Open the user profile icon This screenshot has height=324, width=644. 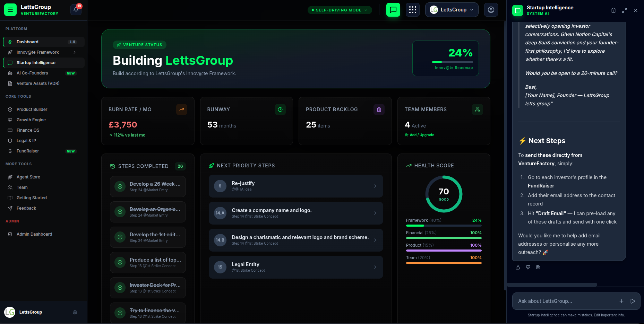tap(491, 10)
